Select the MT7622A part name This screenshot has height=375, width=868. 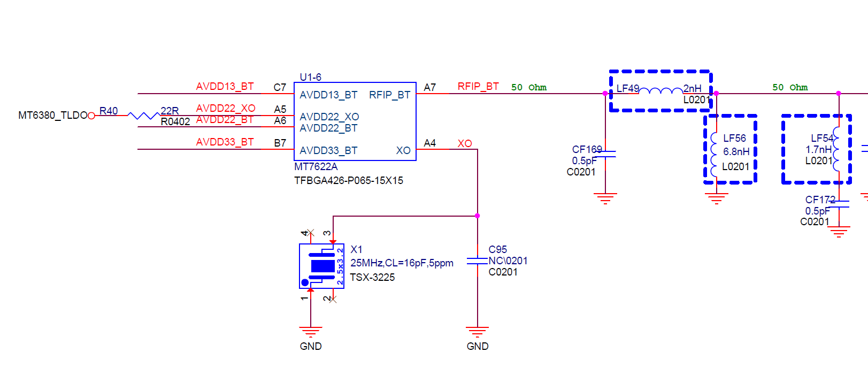tap(316, 166)
